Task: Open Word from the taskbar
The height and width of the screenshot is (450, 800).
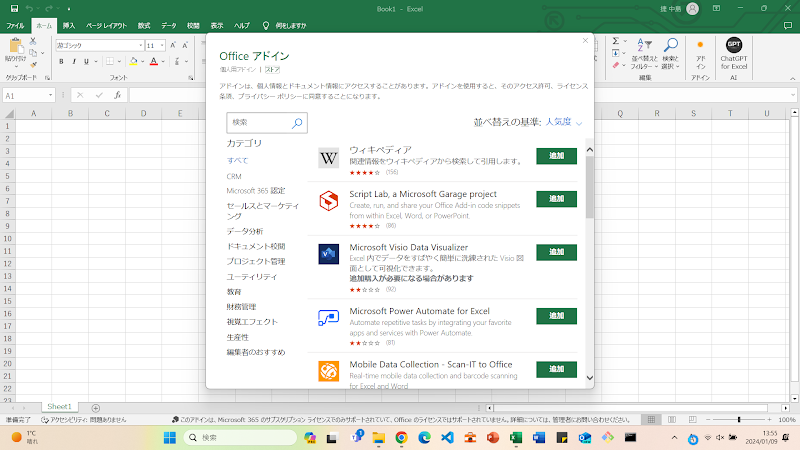Action: 539,437
